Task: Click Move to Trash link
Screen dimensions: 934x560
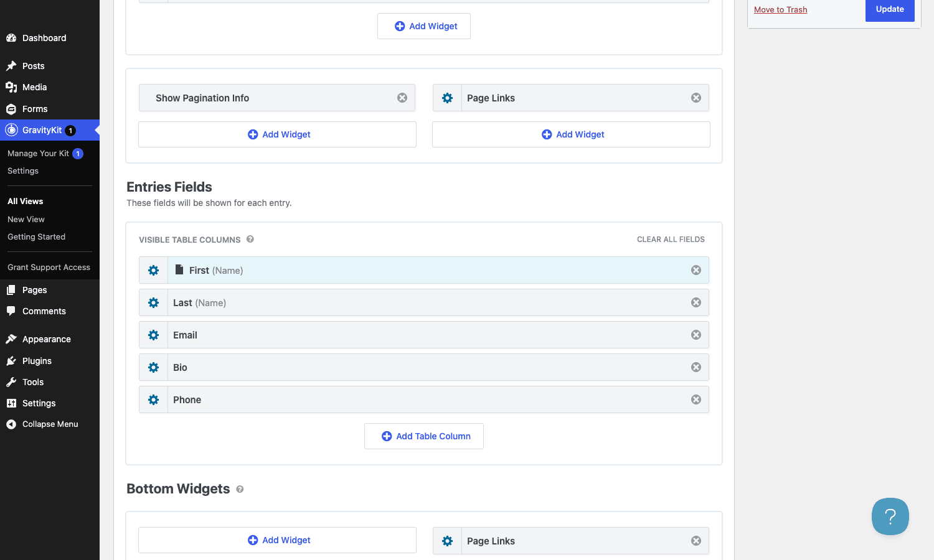Action: [x=780, y=9]
